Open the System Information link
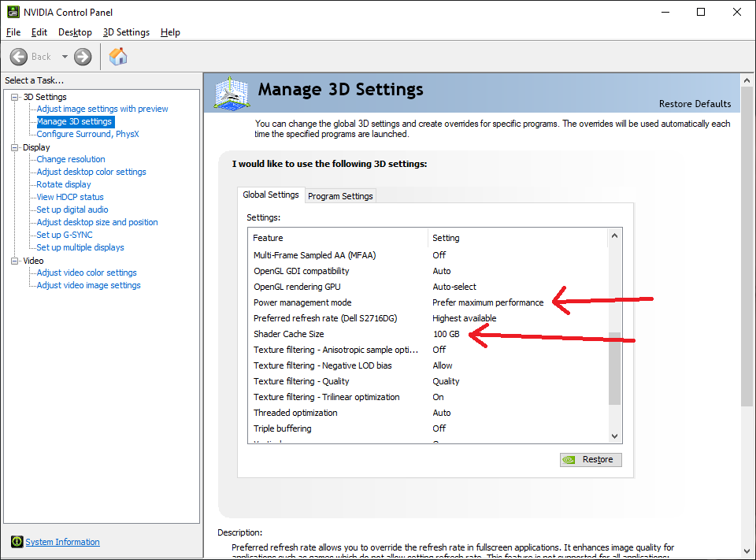Image resolution: width=756 pixels, height=560 pixels. coord(62,542)
